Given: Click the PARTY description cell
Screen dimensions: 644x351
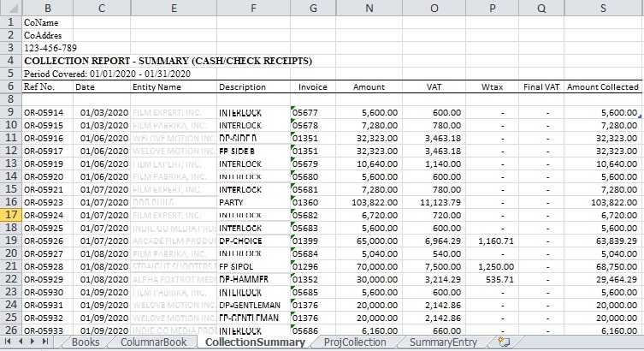Looking at the screenshot, I should [253, 202].
